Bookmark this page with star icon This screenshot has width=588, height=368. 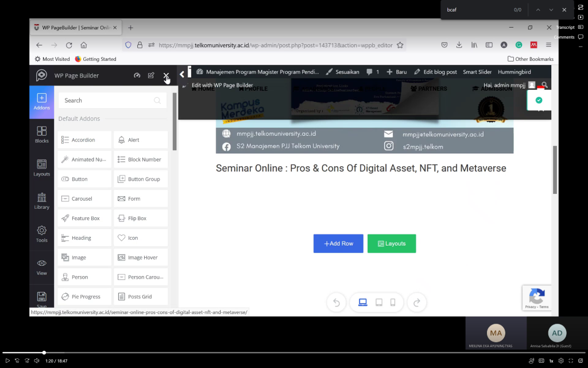click(x=400, y=45)
